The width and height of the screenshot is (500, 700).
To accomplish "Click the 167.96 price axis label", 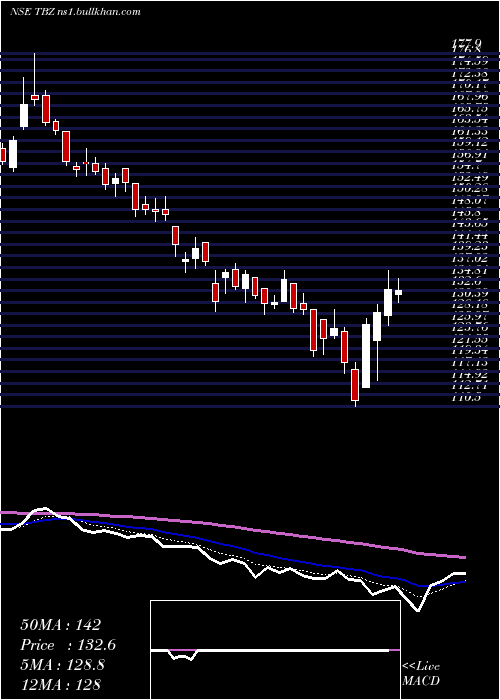I will [470, 96].
